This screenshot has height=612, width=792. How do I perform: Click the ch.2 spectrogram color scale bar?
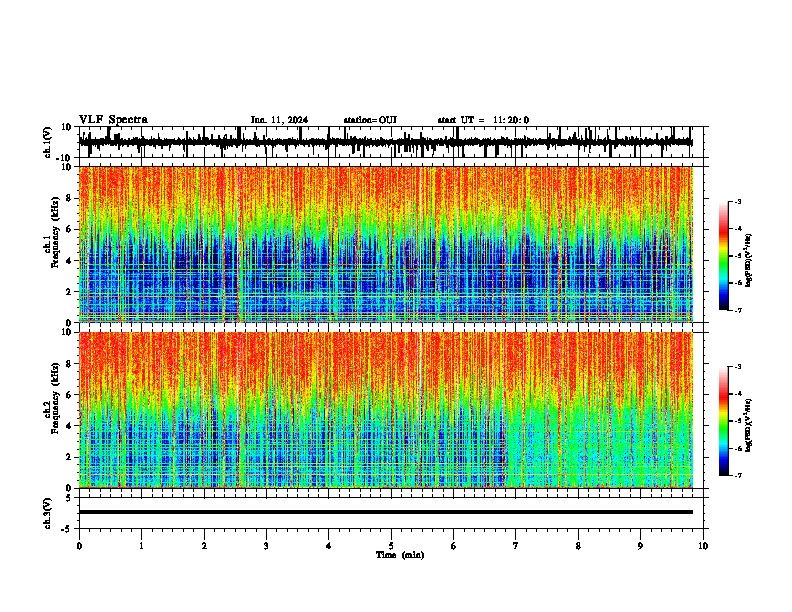tap(724, 421)
